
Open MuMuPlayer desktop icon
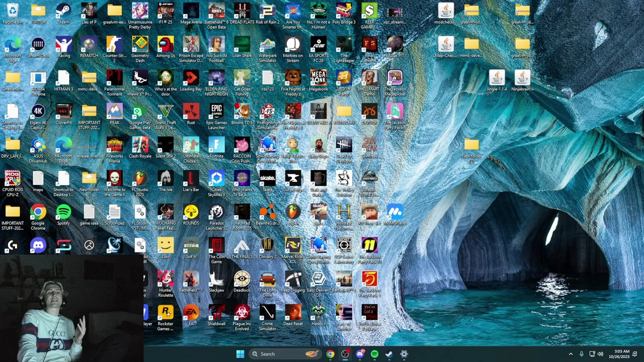[x=395, y=215]
